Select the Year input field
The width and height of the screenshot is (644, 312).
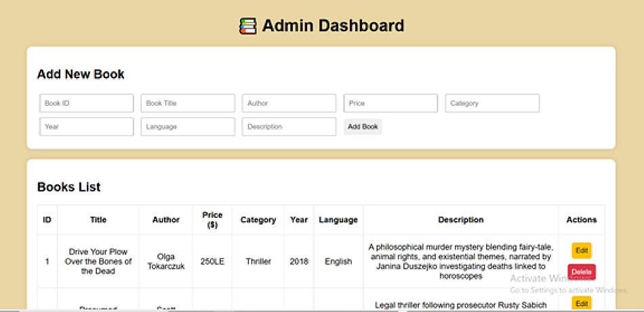click(87, 127)
